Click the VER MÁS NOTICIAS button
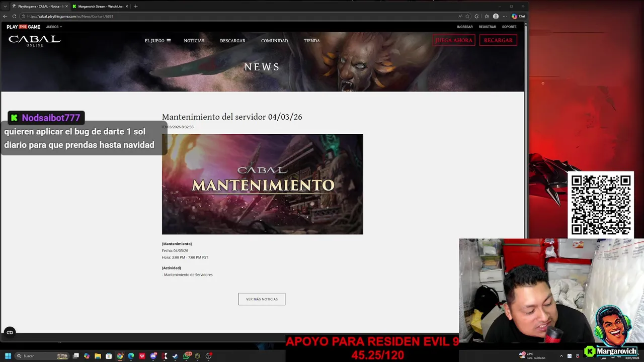The image size is (644, 362). [x=262, y=299]
